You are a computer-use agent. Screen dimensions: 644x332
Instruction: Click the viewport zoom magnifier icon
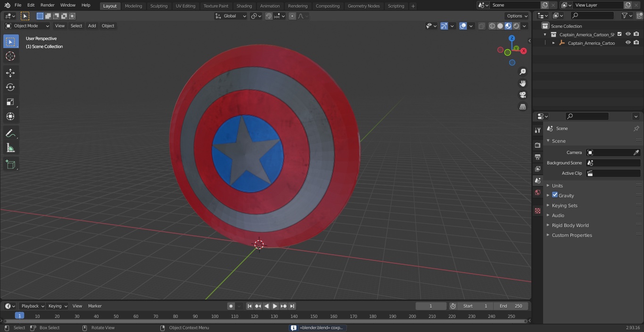click(x=522, y=72)
